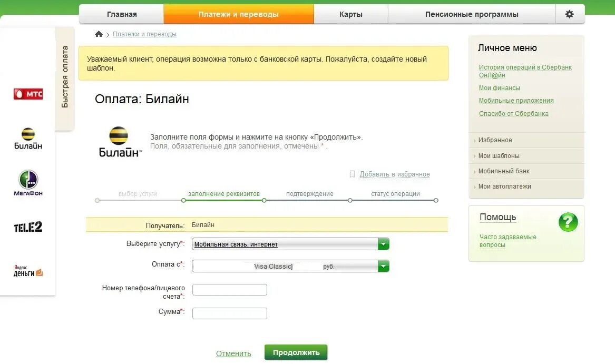Open the Главная tab

(121, 14)
